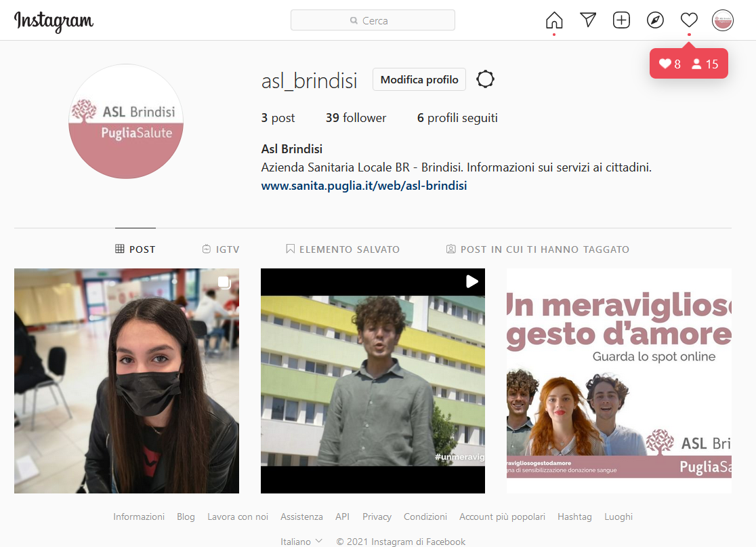The image size is (756, 547).
Task: Open Explore compass icon
Action: coord(655,20)
